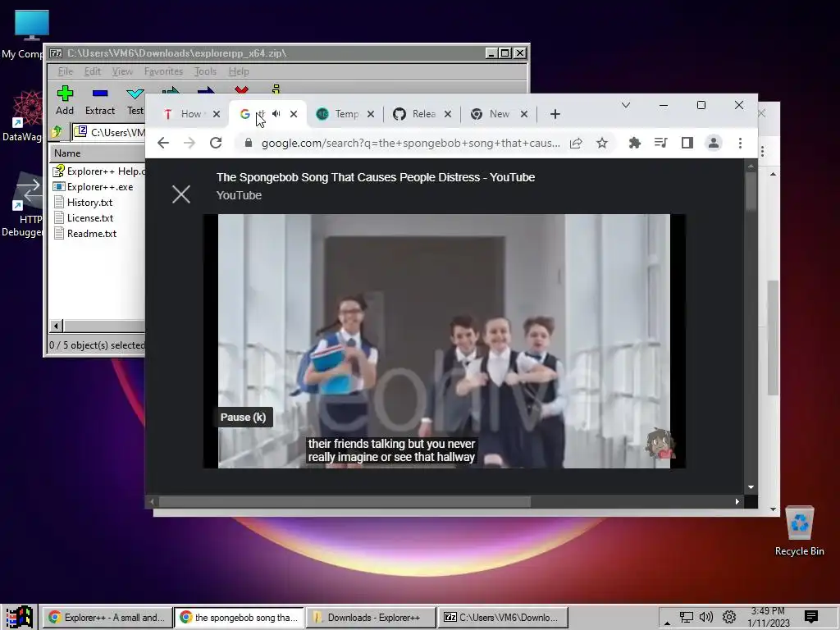
Task: Open Chrome Extensions puzzle icon
Action: pyautogui.click(x=635, y=143)
